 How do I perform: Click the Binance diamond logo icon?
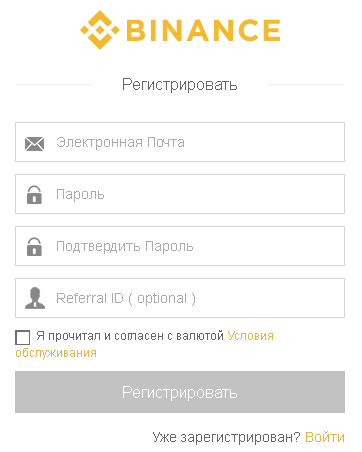99,30
